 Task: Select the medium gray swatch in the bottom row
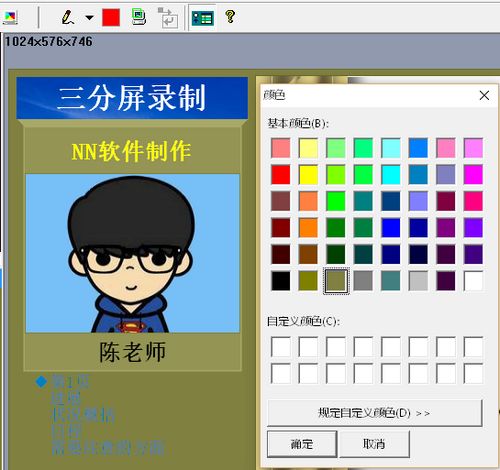[x=363, y=281]
